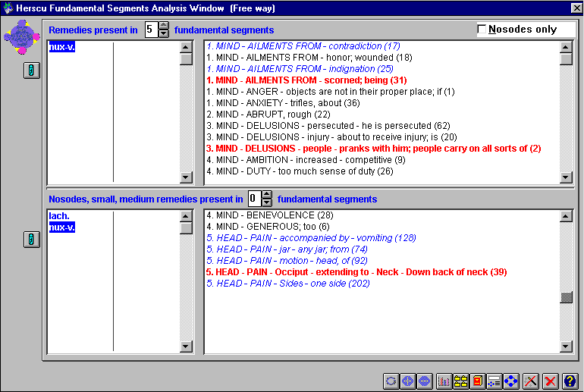Click the blue ring with yellow nodes icon
Viewport: 584px width, 392px height.
point(510,381)
